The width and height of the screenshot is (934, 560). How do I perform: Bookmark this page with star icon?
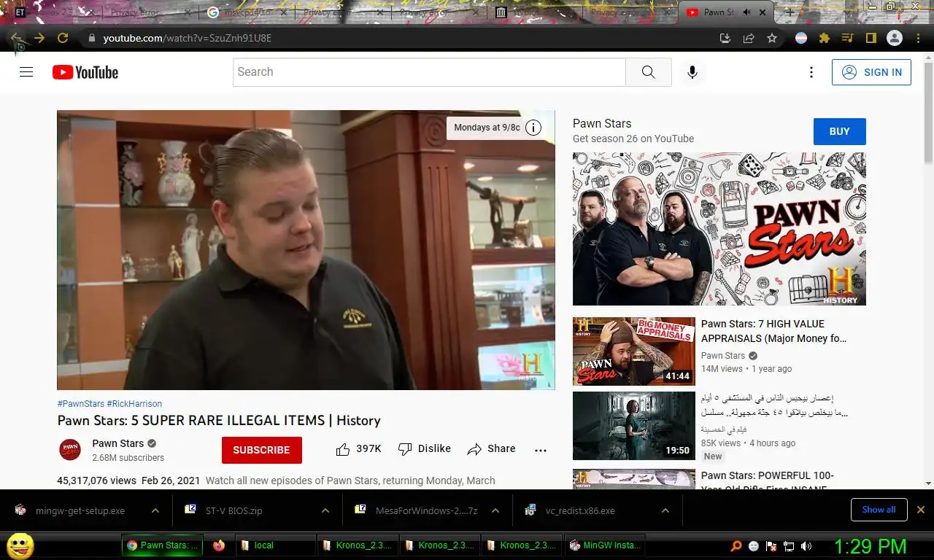[772, 38]
